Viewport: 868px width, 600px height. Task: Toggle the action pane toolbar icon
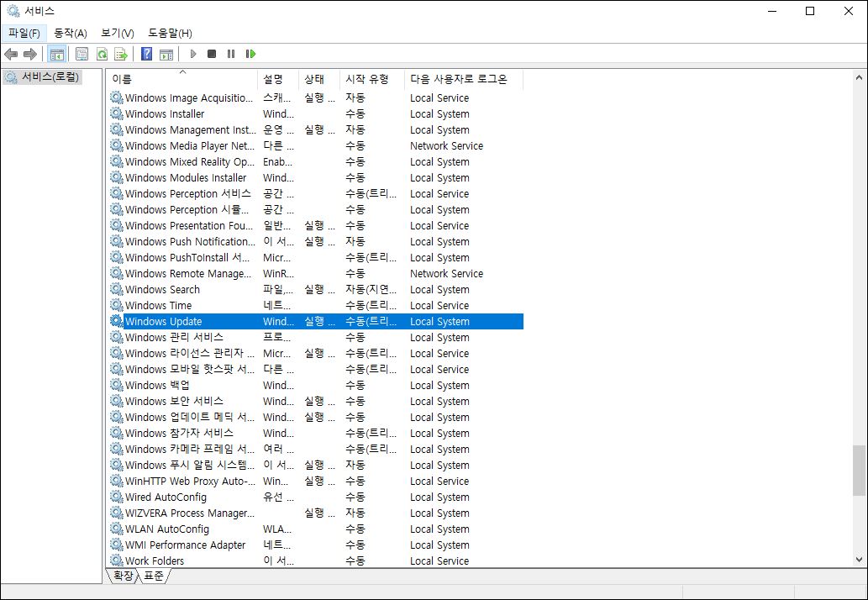[x=166, y=54]
